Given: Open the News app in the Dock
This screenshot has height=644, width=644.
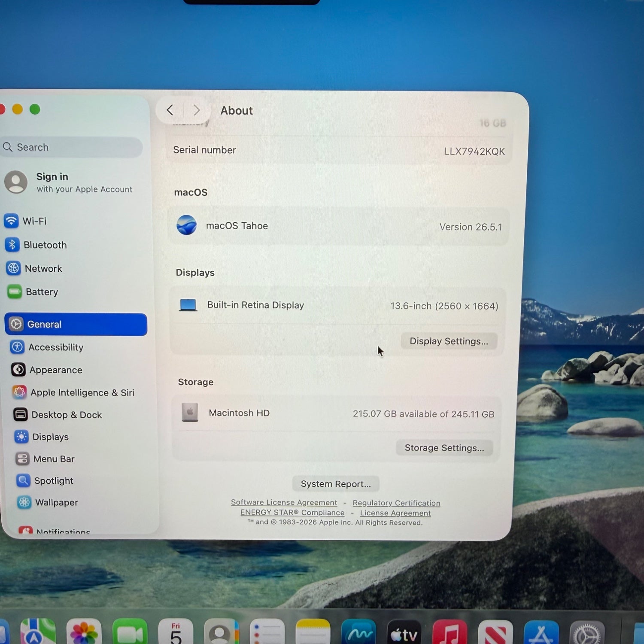Looking at the screenshot, I should 495,632.
